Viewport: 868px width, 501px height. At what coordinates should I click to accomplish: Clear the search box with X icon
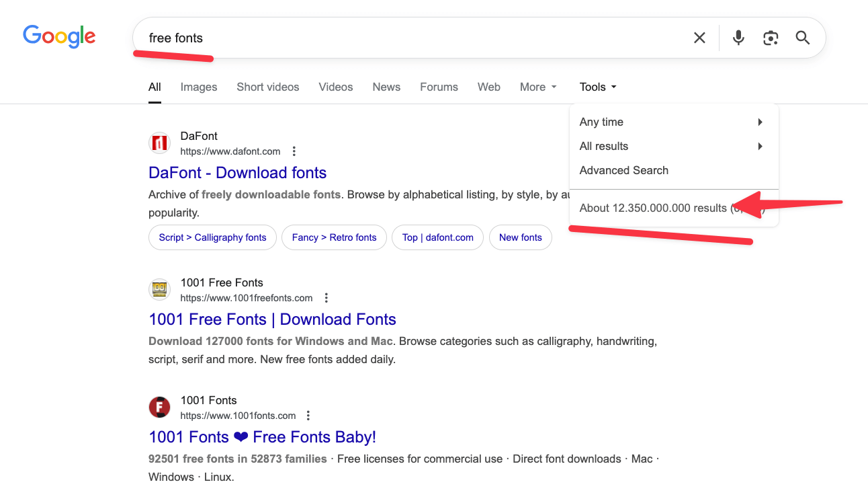click(x=699, y=38)
